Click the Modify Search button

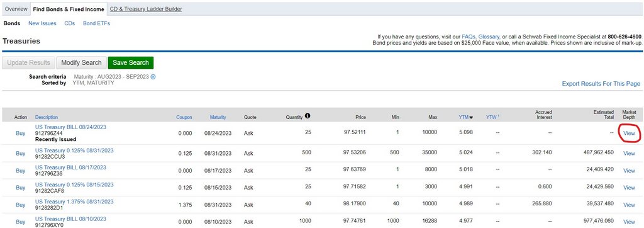[81, 62]
